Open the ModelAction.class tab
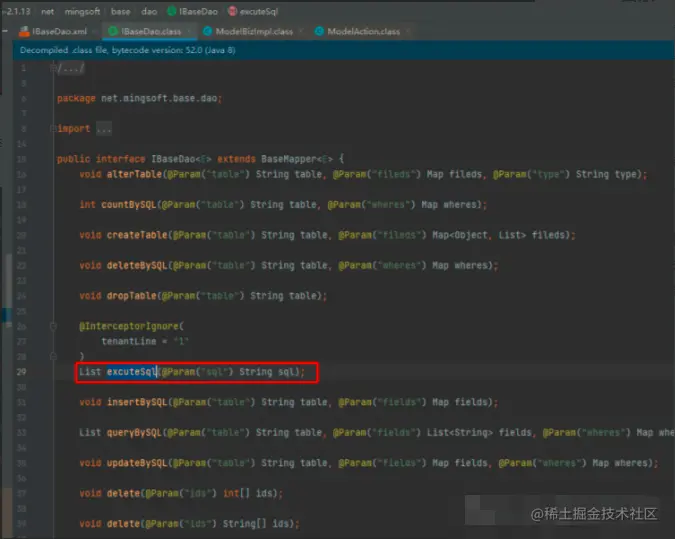Image resolution: width=675 pixels, height=539 pixels. 362,31
